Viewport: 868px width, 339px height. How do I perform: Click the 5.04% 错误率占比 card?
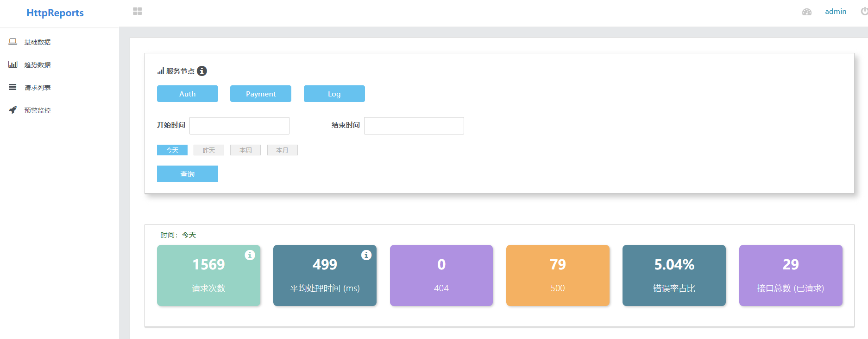674,275
